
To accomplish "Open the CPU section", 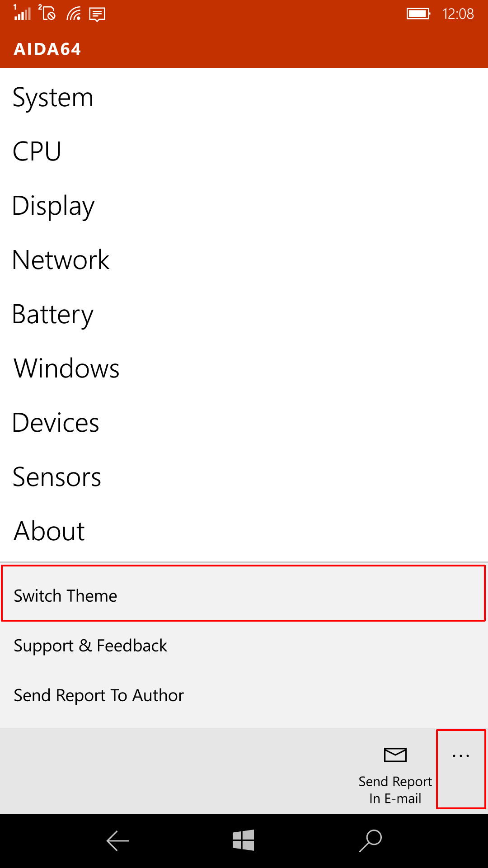I will pos(36,151).
